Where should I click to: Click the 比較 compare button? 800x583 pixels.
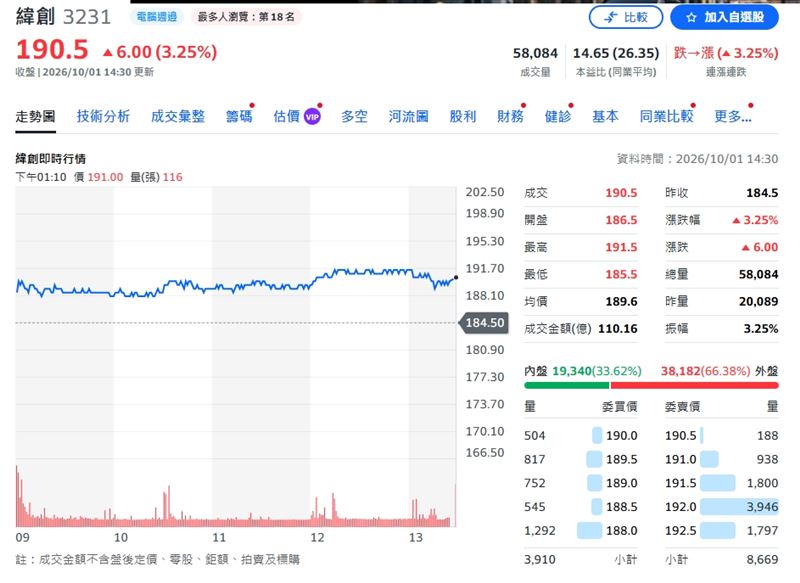(626, 17)
